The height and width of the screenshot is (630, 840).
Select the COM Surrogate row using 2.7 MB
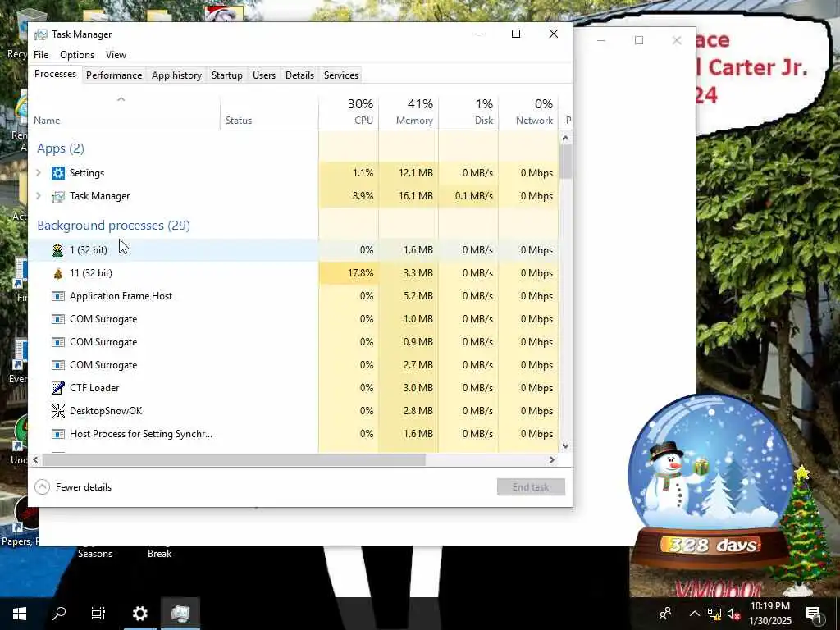point(294,365)
